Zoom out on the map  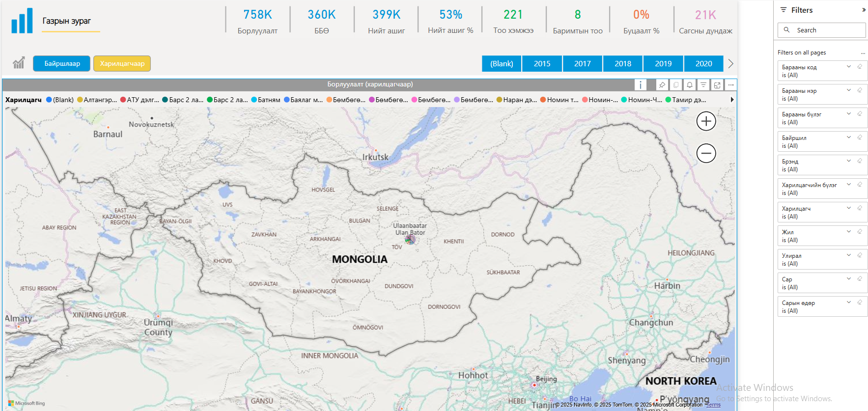click(x=706, y=153)
